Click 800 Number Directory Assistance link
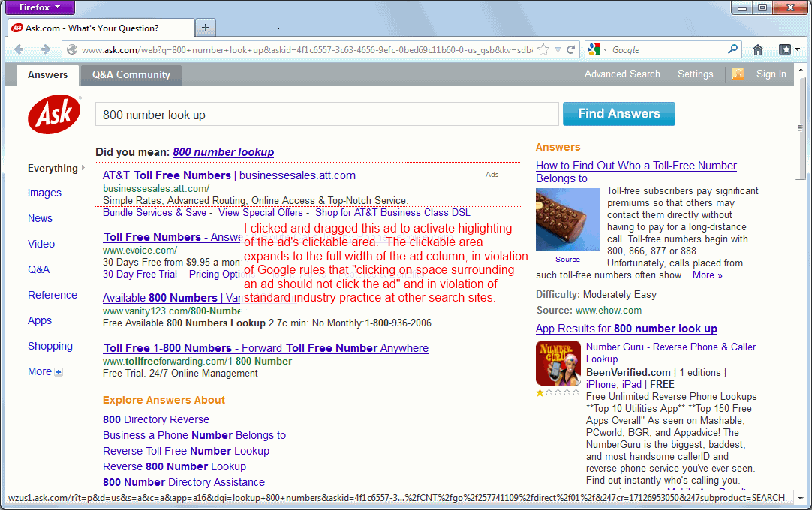Screen dimensions: 812x510 183,482
